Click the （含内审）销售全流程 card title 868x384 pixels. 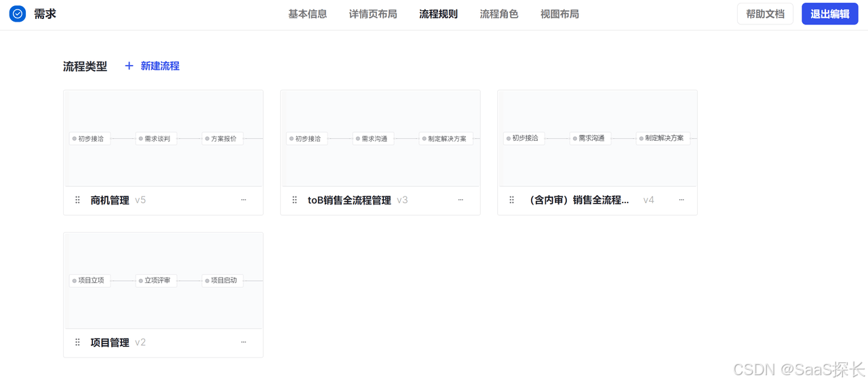(x=578, y=200)
